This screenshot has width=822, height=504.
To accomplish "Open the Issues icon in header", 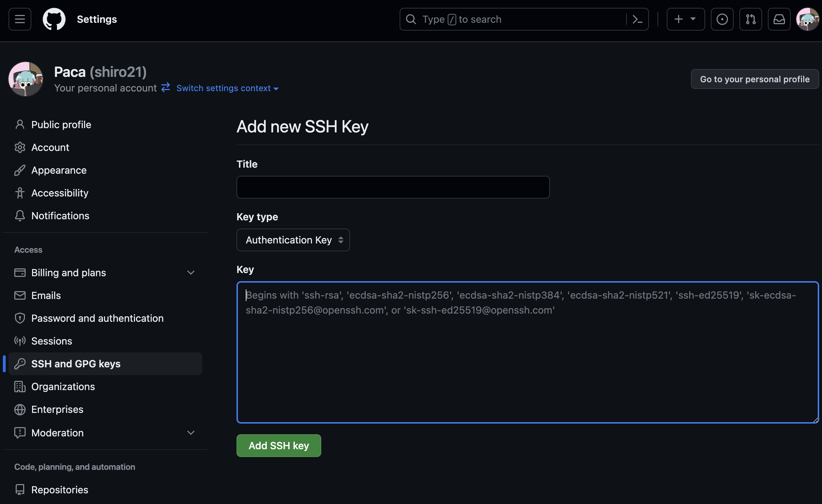I will pyautogui.click(x=722, y=19).
